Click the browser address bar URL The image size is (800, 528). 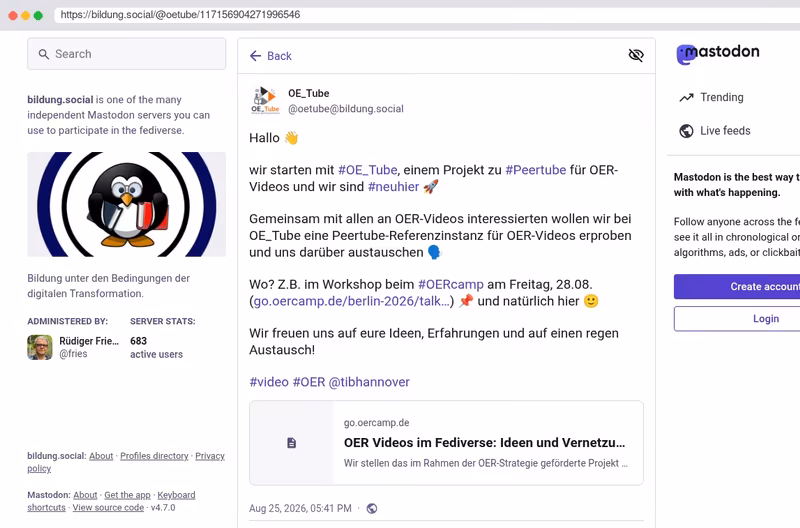point(180,15)
